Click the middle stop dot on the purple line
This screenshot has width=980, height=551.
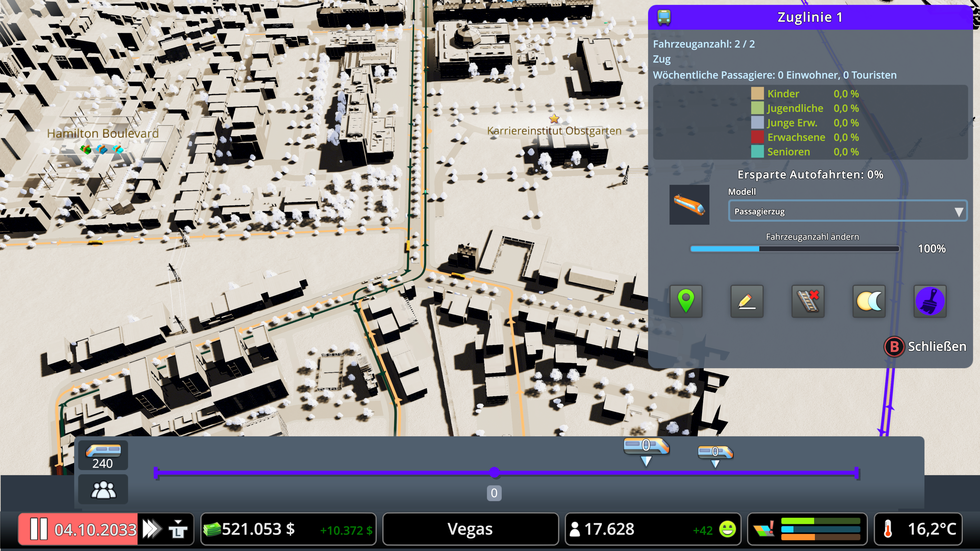(x=494, y=473)
